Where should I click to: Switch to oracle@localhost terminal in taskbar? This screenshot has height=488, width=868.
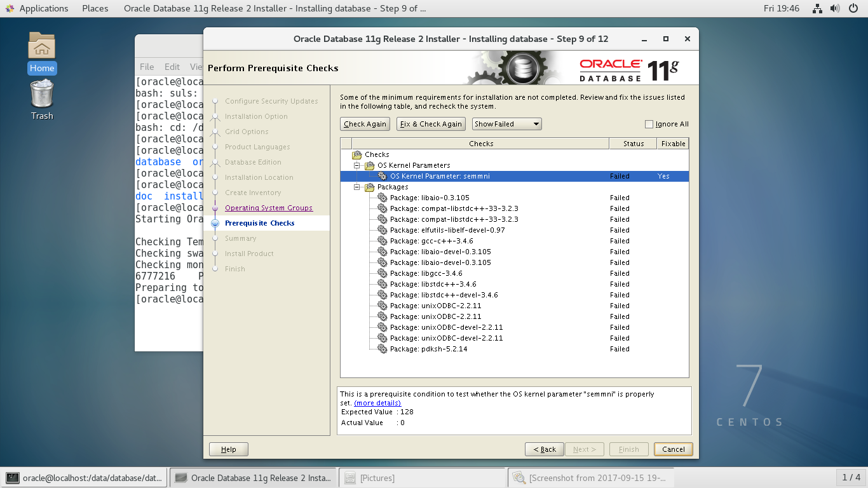pos(85,478)
